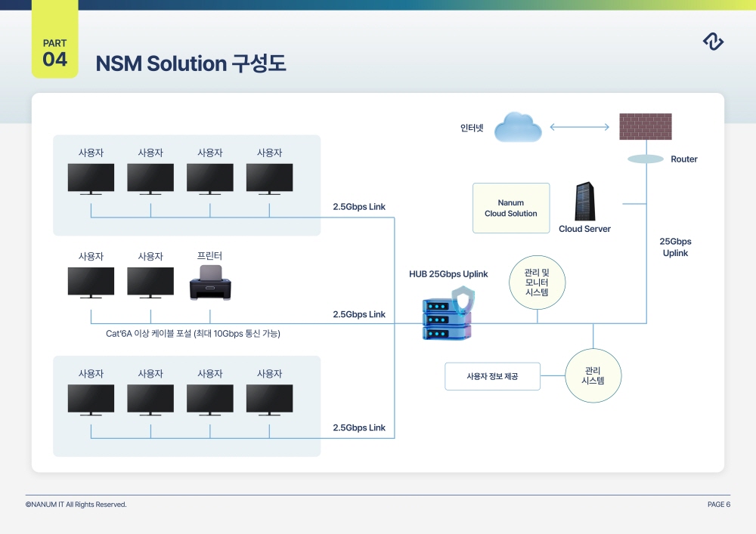Click the 사용자 정보 제공 box

pos(492,376)
